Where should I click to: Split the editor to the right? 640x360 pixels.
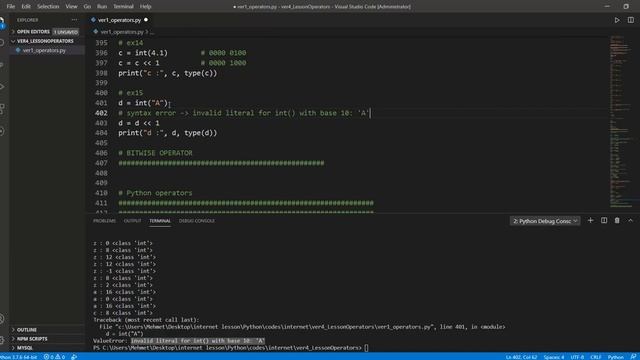click(x=631, y=20)
